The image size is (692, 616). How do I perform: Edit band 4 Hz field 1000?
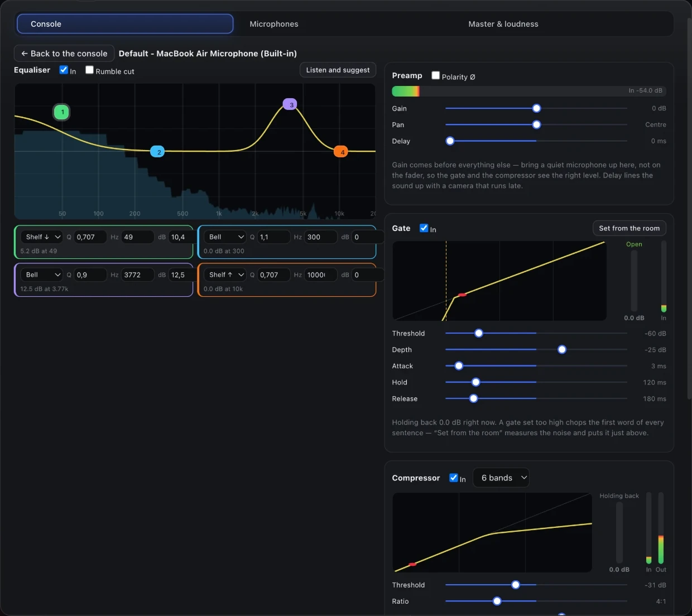(321, 275)
